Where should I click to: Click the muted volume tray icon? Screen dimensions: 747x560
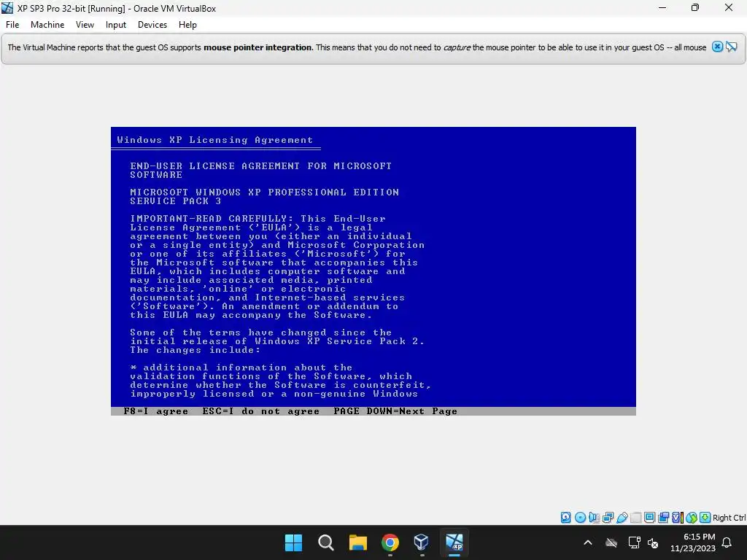(x=653, y=542)
